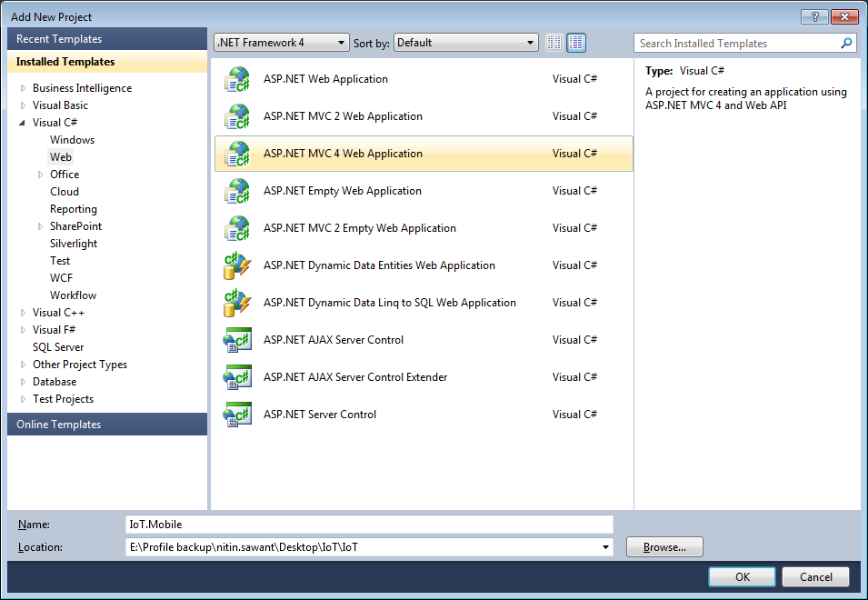Select the Workflow category
This screenshot has height=600, width=868.
coord(73,295)
